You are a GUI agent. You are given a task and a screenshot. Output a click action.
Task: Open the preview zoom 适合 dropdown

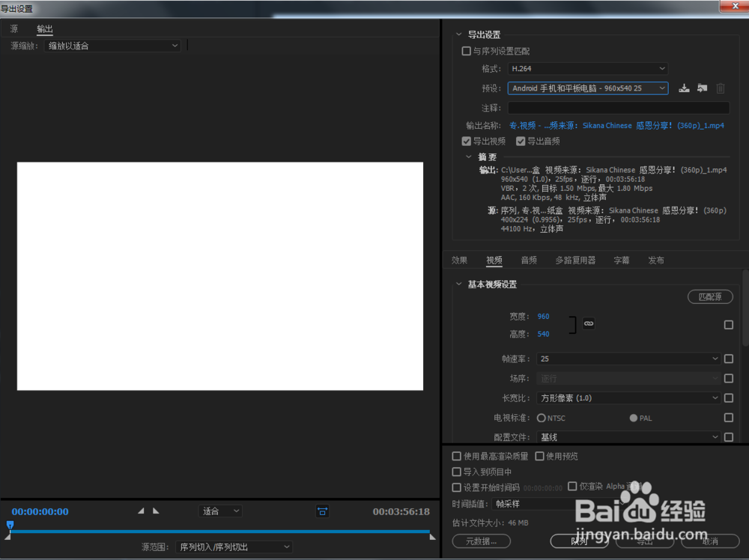220,511
